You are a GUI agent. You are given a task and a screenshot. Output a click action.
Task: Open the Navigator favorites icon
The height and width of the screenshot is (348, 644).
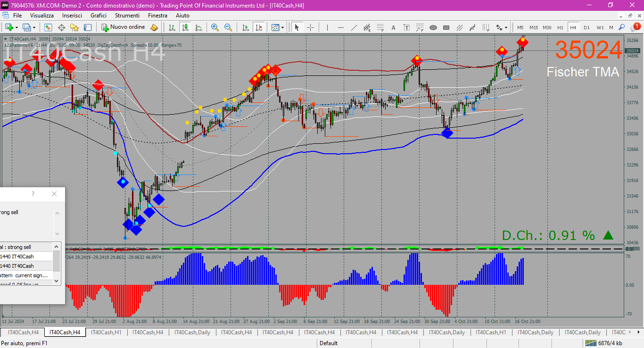(x=74, y=27)
